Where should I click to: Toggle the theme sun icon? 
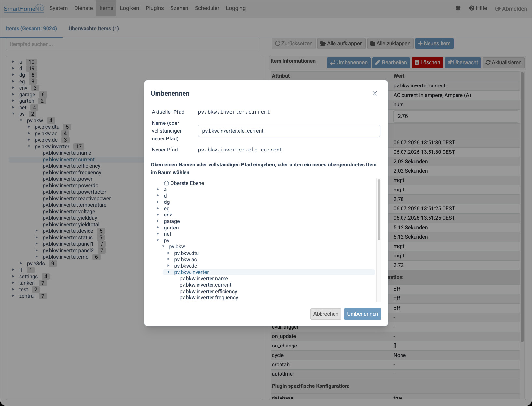pyautogui.click(x=458, y=8)
